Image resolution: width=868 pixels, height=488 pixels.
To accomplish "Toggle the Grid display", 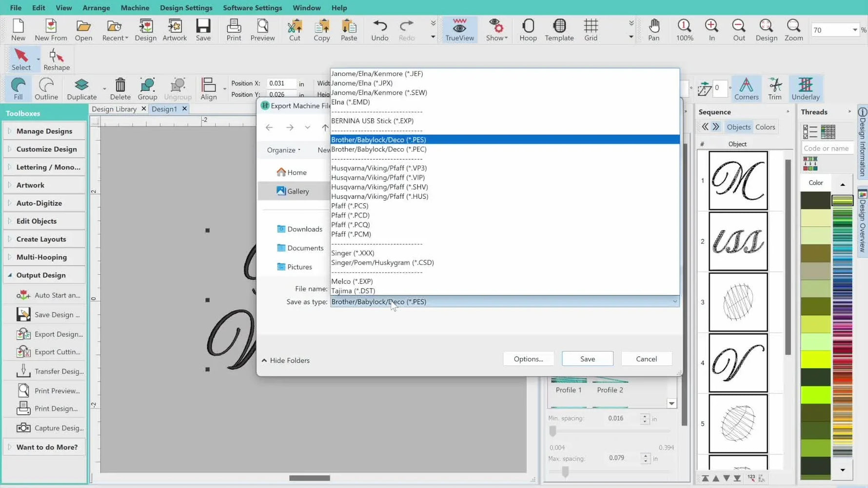I will click(x=591, y=30).
